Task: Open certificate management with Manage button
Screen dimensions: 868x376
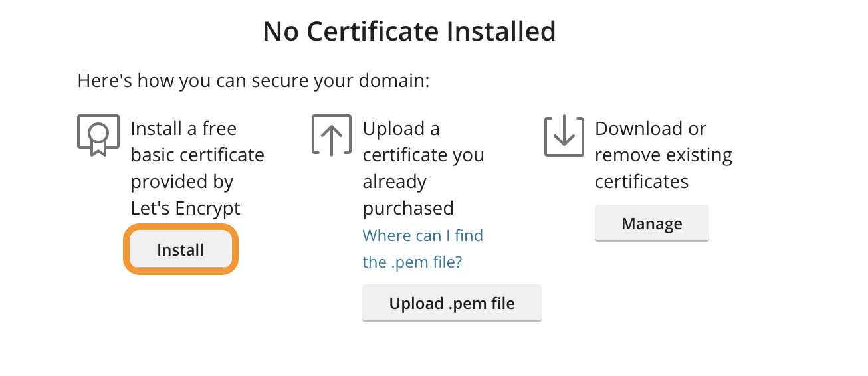Action: click(x=651, y=223)
